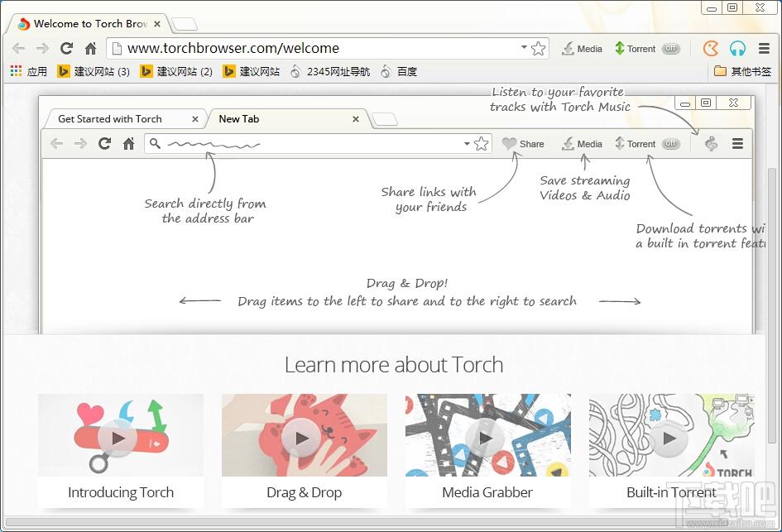
Task: Select the New Tab tab in the illustration
Action: (x=287, y=118)
